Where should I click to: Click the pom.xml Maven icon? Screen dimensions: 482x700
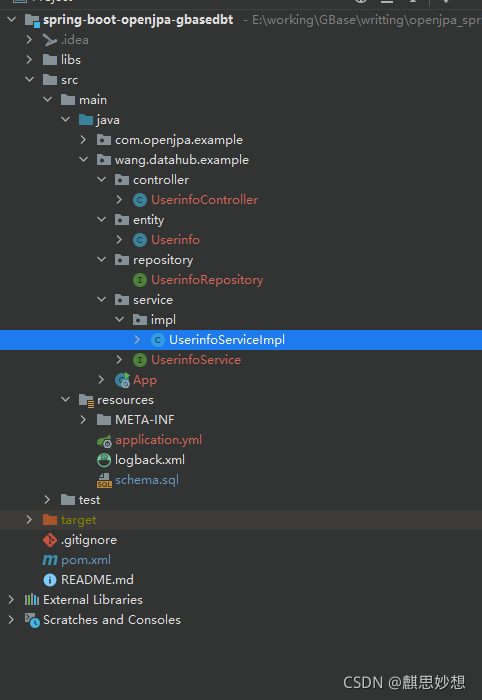tap(50, 560)
